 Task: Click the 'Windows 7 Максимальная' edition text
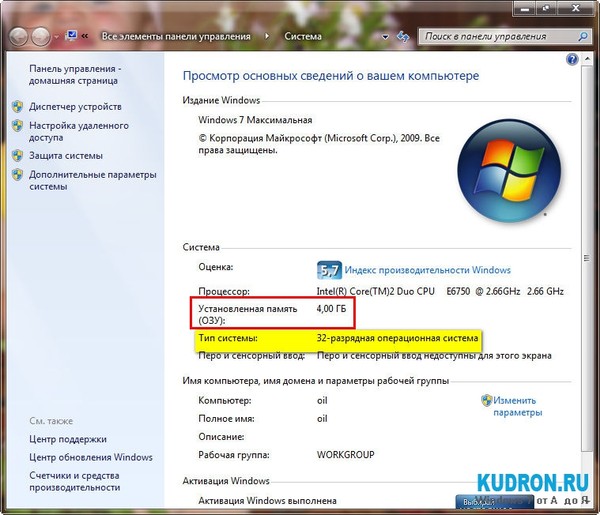pyautogui.click(x=255, y=120)
